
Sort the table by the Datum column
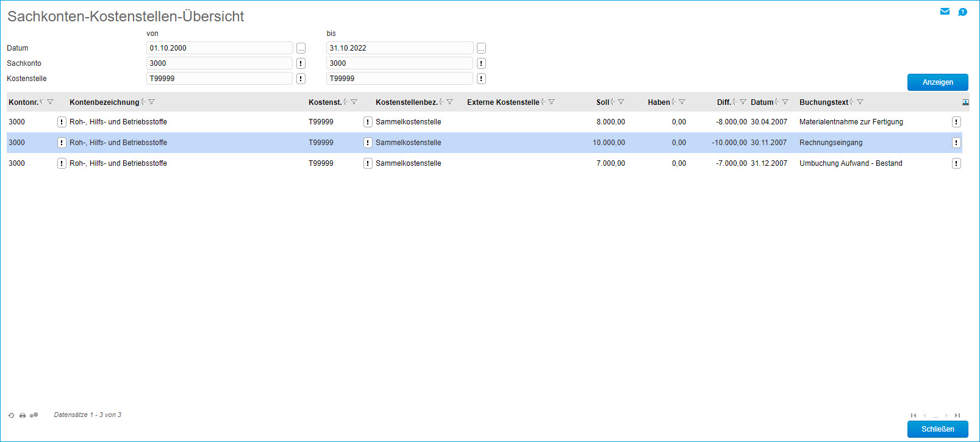coord(762,102)
